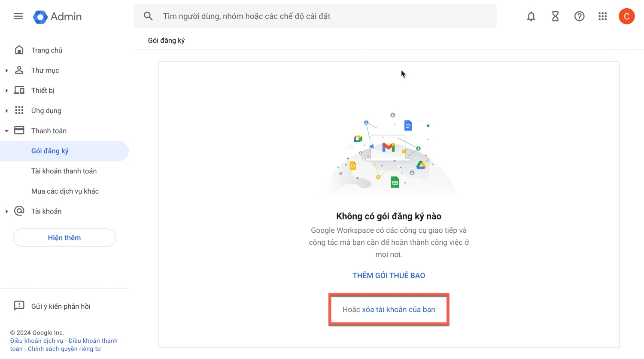
Task: Expand the Tài khoản section arrow
Action: (x=6, y=211)
